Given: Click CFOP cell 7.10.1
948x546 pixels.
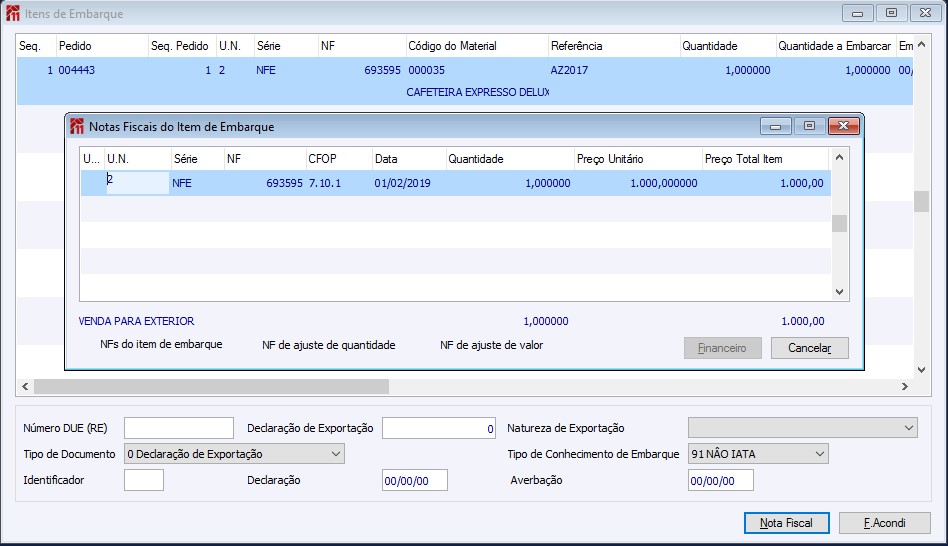Looking at the screenshot, I should click(x=325, y=183).
